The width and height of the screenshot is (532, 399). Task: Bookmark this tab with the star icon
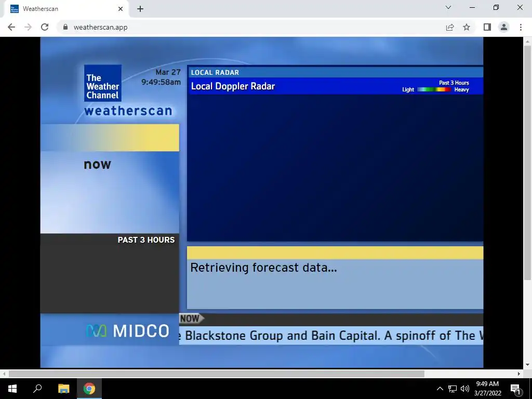pyautogui.click(x=467, y=27)
